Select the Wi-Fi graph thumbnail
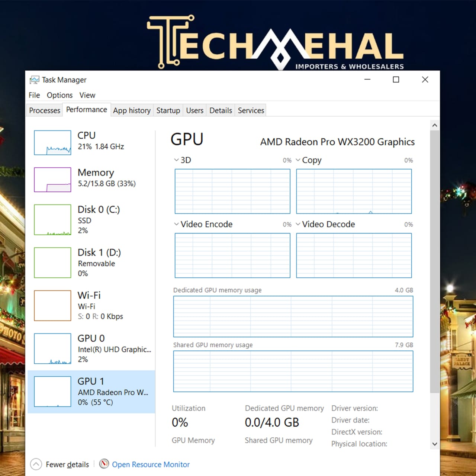Viewport: 476px width, 476px height. 52,305
